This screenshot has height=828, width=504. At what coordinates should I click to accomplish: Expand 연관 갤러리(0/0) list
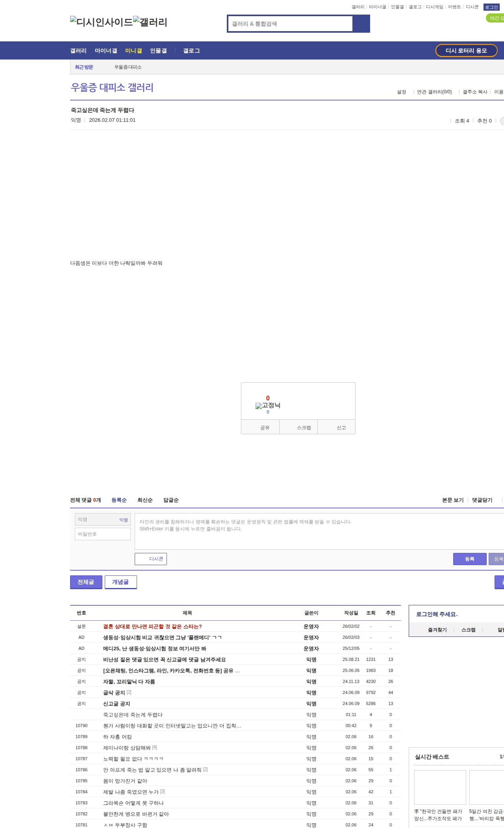tap(434, 92)
